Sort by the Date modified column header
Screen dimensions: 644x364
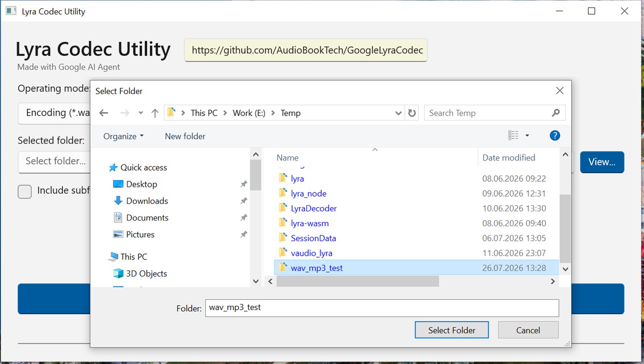coord(509,158)
